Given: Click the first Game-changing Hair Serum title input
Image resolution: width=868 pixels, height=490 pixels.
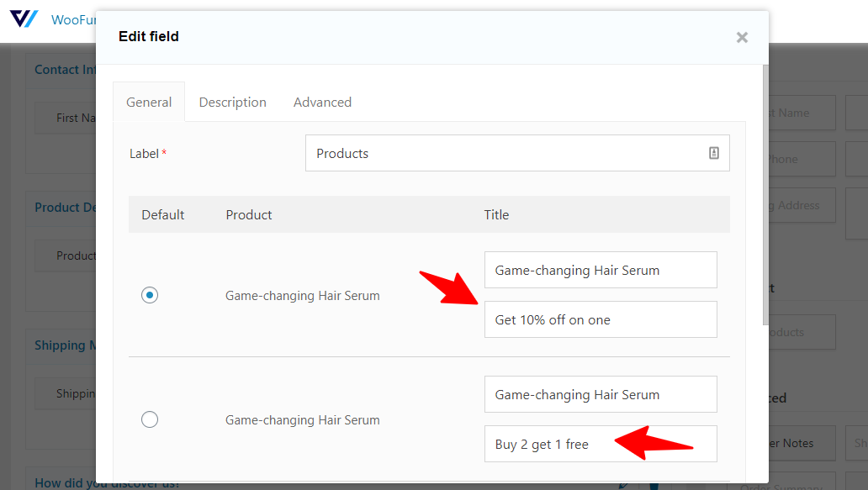Looking at the screenshot, I should (x=601, y=270).
